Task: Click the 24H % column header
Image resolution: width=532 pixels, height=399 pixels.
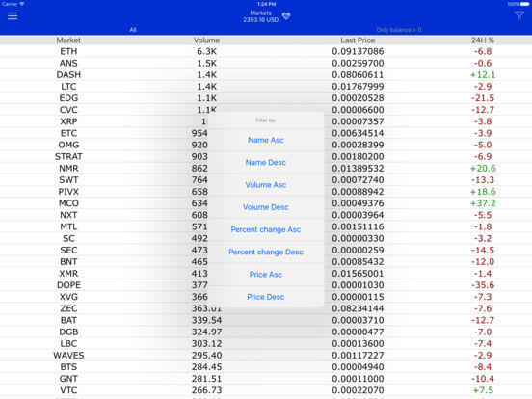Action: click(x=483, y=40)
